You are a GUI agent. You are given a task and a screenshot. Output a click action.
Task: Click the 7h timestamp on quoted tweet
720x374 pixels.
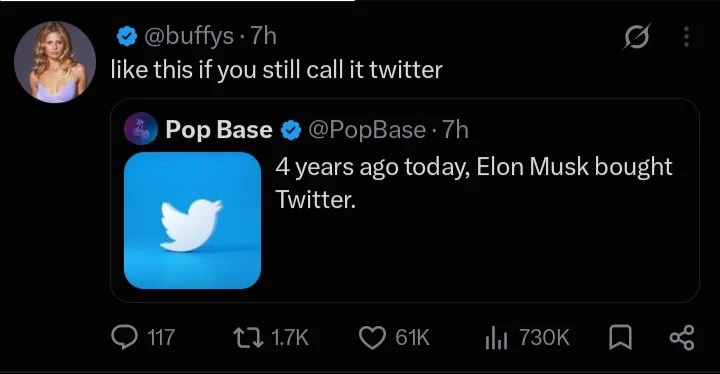click(456, 130)
